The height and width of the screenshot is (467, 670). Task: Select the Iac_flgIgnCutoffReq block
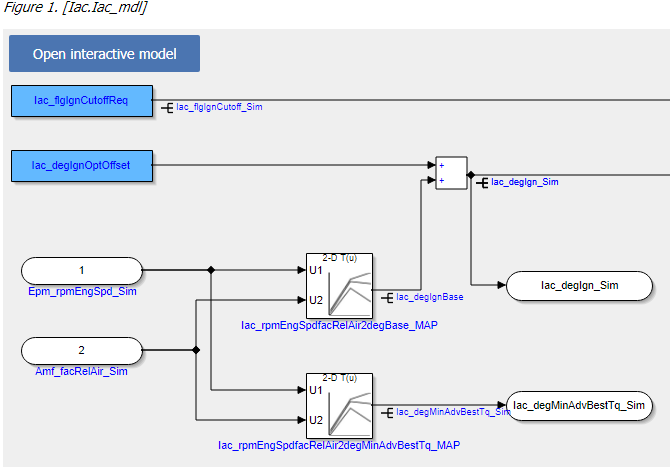point(81,101)
